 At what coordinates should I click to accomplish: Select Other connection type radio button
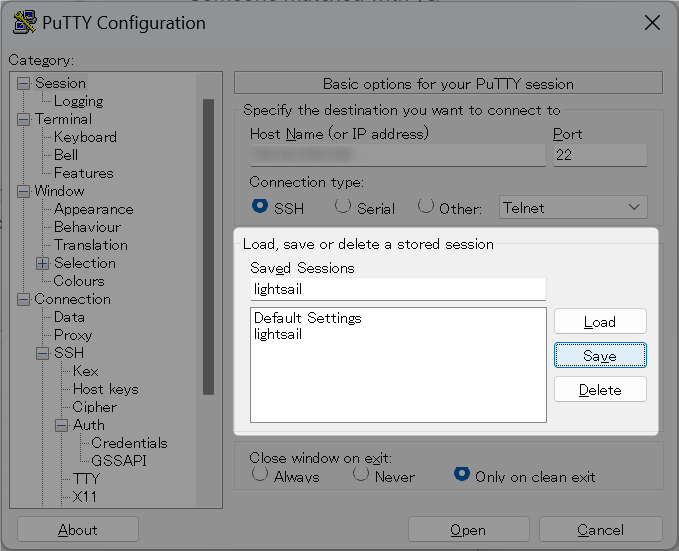click(x=426, y=206)
